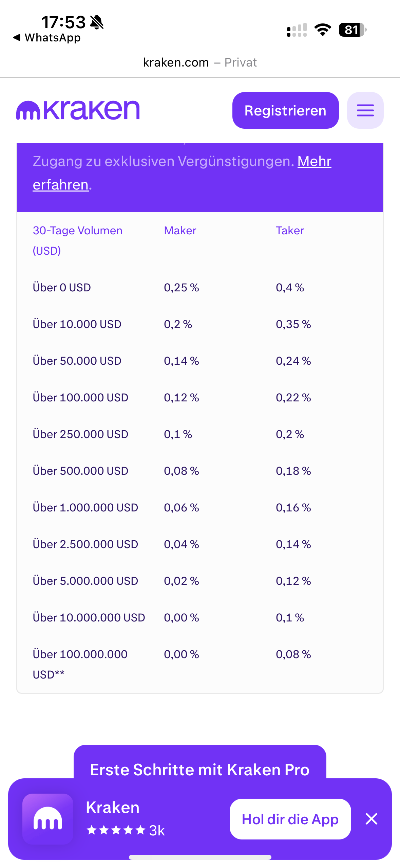Select the Taker column header

point(290,231)
